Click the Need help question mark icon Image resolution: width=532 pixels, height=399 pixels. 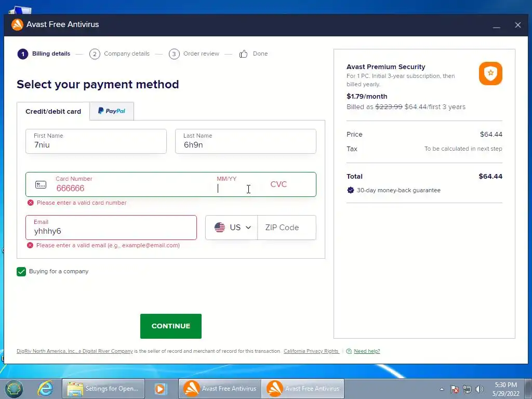point(349,351)
